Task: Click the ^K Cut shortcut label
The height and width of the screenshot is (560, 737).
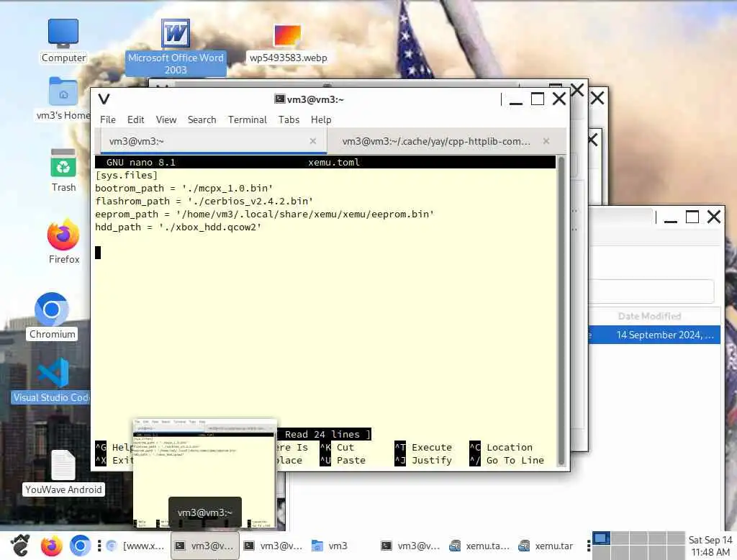Action: [x=338, y=448]
